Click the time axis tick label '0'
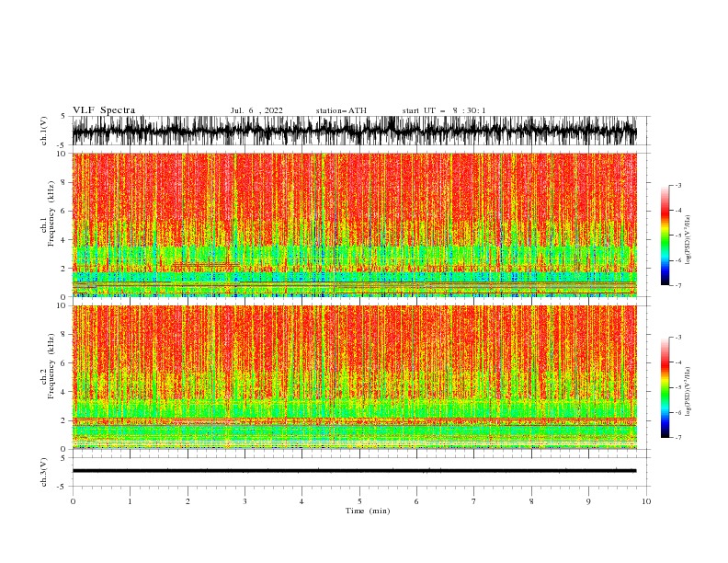The height and width of the screenshot is (563, 728). point(73,501)
